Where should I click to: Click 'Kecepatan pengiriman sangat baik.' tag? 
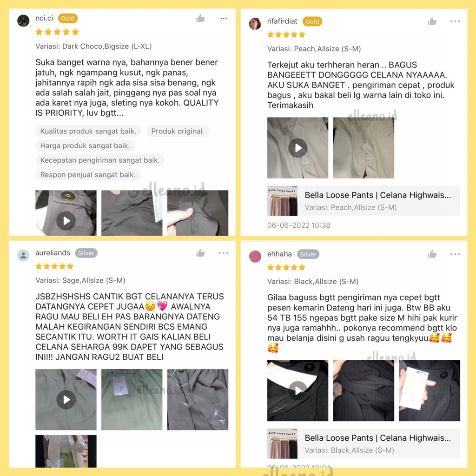pyautogui.click(x=100, y=160)
